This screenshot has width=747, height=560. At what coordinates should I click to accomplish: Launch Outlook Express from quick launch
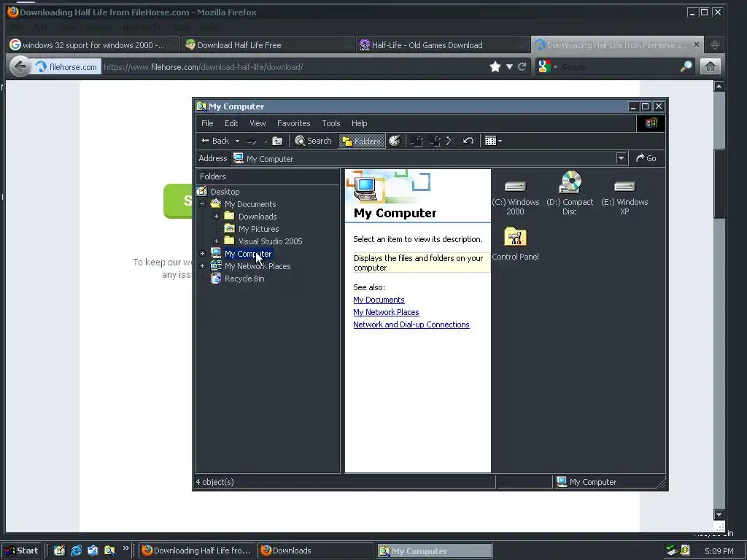click(93, 551)
